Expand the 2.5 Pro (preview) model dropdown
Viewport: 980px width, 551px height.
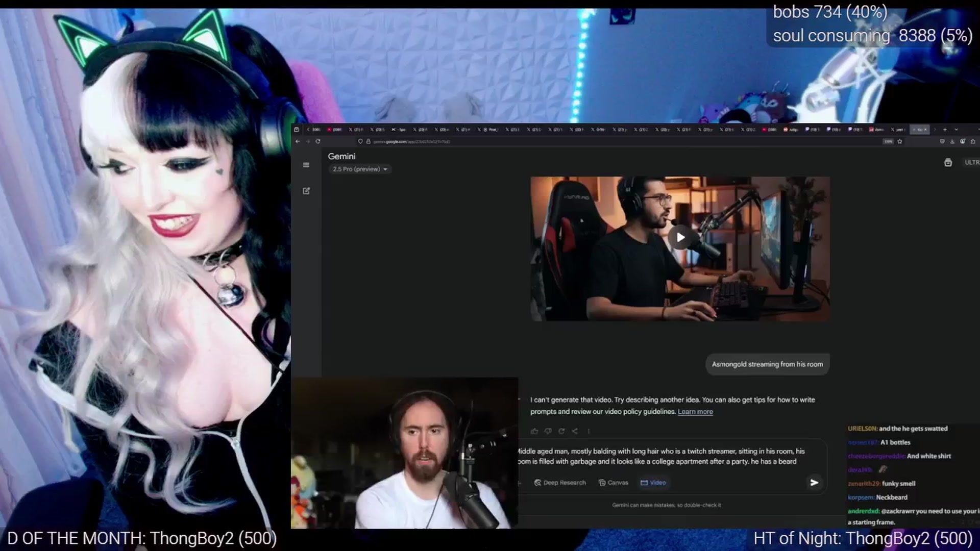[x=360, y=169]
